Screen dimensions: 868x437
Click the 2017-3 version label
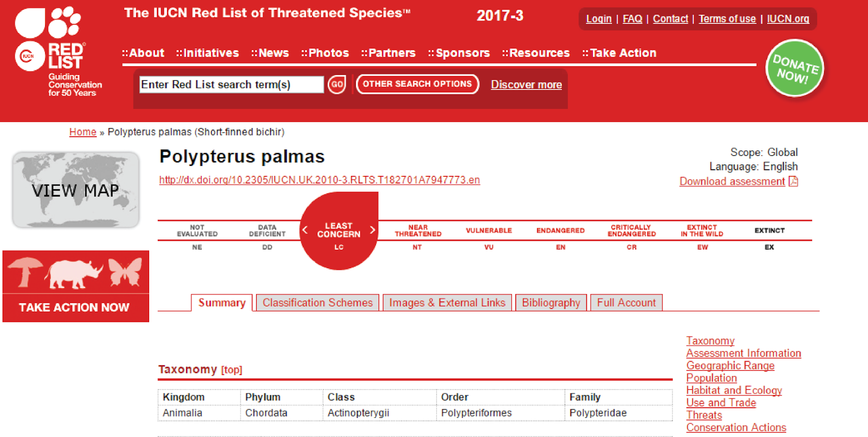(500, 16)
